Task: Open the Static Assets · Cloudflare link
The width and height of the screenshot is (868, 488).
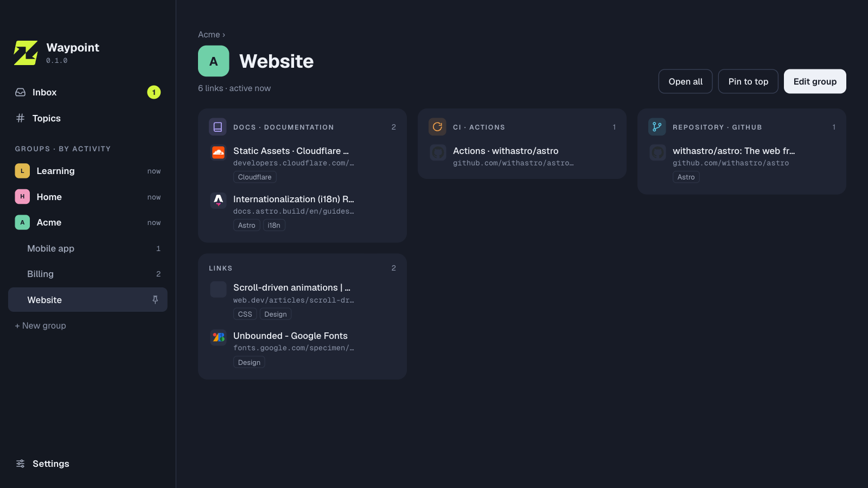Action: pos(291,151)
